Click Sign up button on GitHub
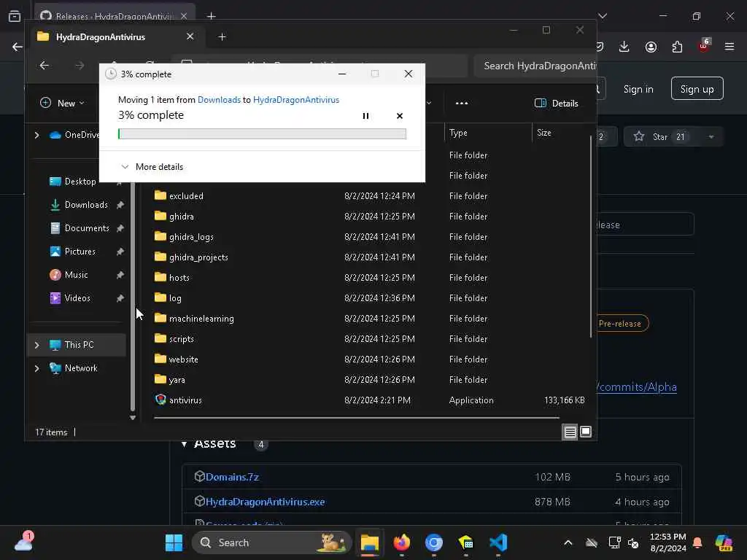 pos(697,88)
